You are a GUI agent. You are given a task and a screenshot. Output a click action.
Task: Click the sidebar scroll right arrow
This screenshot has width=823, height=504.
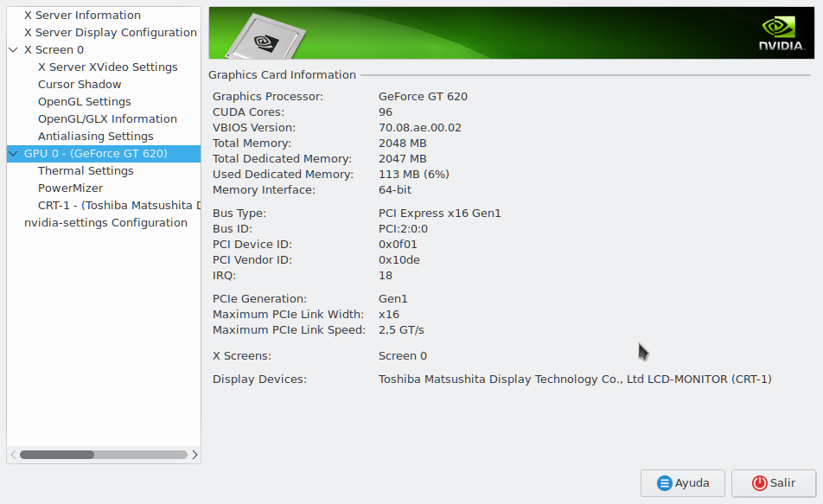195,455
